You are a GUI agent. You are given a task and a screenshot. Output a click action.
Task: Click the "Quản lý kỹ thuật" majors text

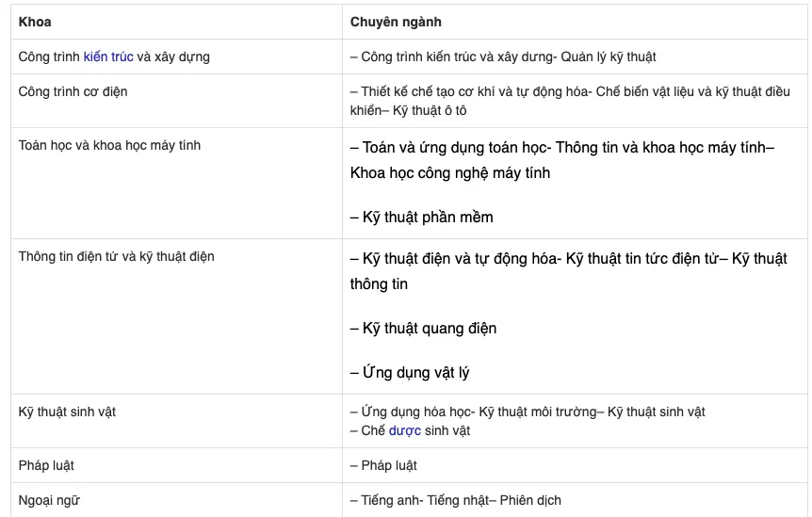609,57
